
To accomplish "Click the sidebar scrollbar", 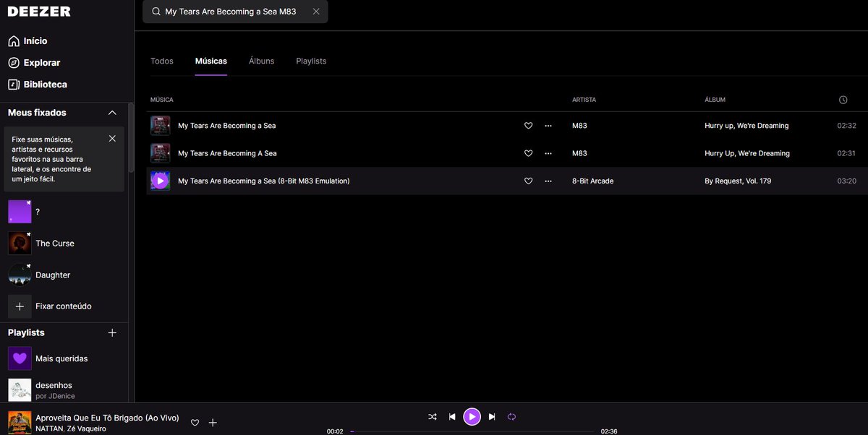I will click(131, 137).
